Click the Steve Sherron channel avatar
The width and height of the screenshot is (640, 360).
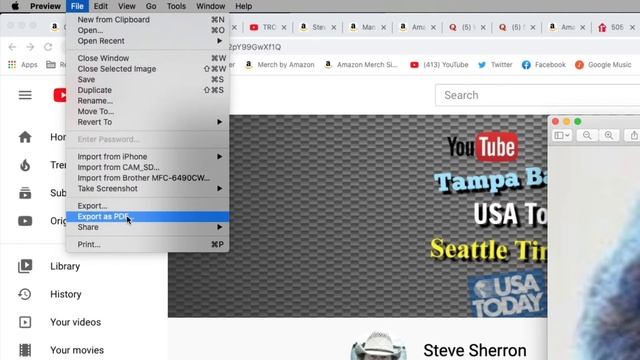coord(379,346)
